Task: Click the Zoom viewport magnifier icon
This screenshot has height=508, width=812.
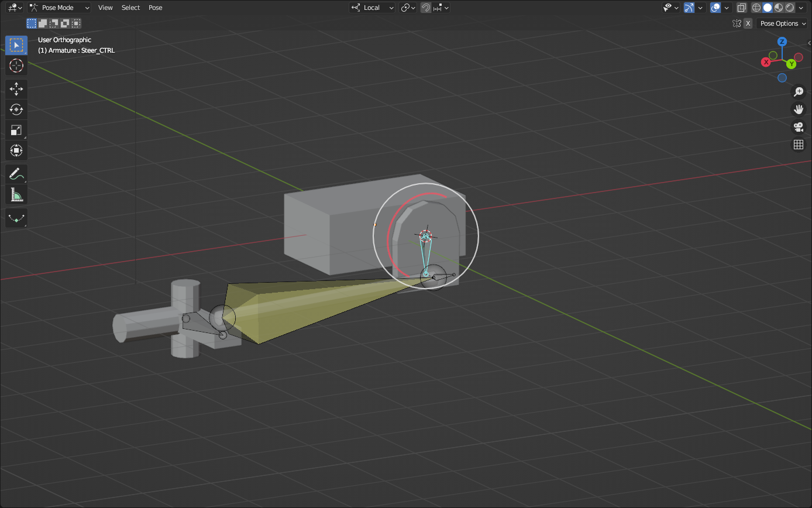Action: (799, 92)
